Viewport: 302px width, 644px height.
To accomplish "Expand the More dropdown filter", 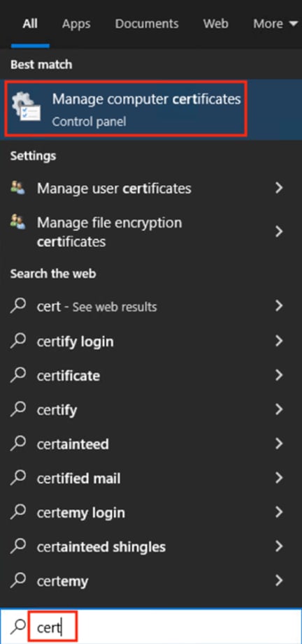I will point(275,24).
